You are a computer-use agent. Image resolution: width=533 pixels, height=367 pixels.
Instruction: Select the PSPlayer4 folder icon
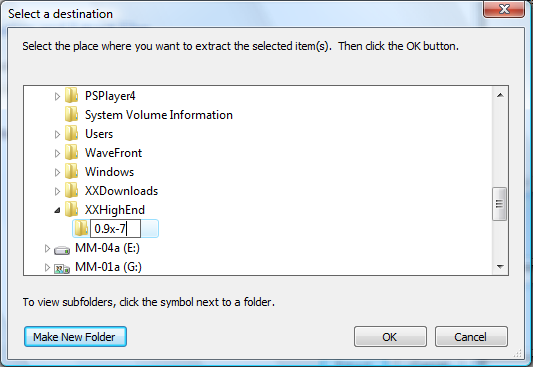coord(72,95)
